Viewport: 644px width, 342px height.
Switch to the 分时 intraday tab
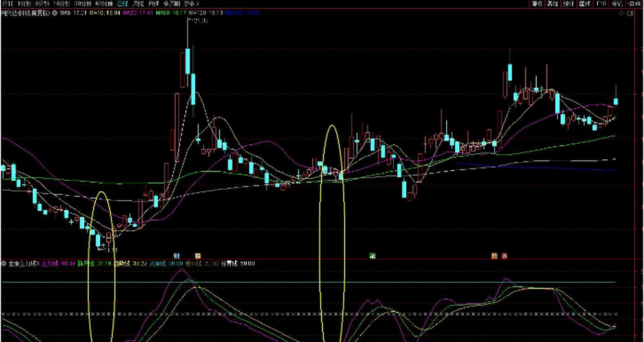[7, 4]
